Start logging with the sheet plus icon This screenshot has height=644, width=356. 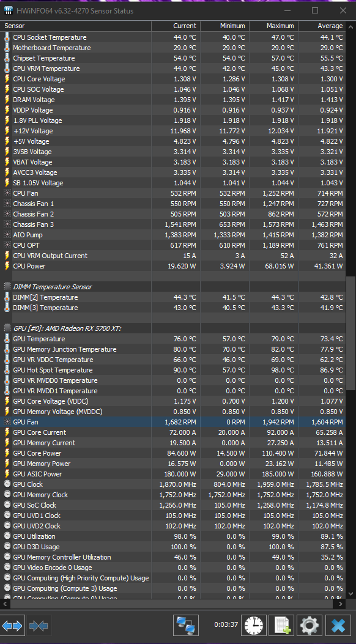[x=281, y=626]
